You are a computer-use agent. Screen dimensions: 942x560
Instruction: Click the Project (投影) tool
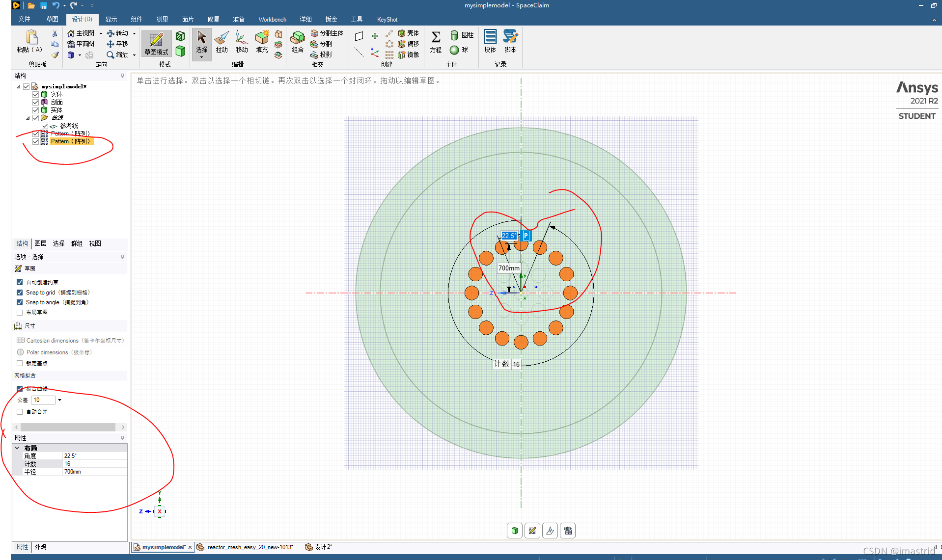pyautogui.click(x=321, y=55)
